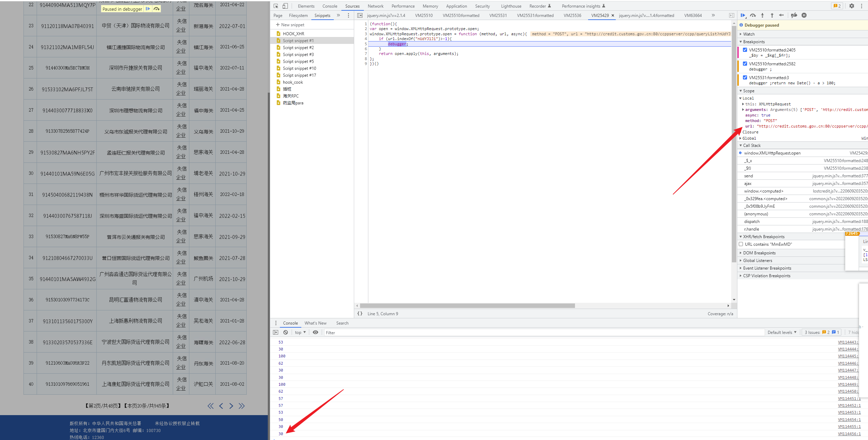
Task: Show more editor tabs chevron
Action: click(713, 15)
